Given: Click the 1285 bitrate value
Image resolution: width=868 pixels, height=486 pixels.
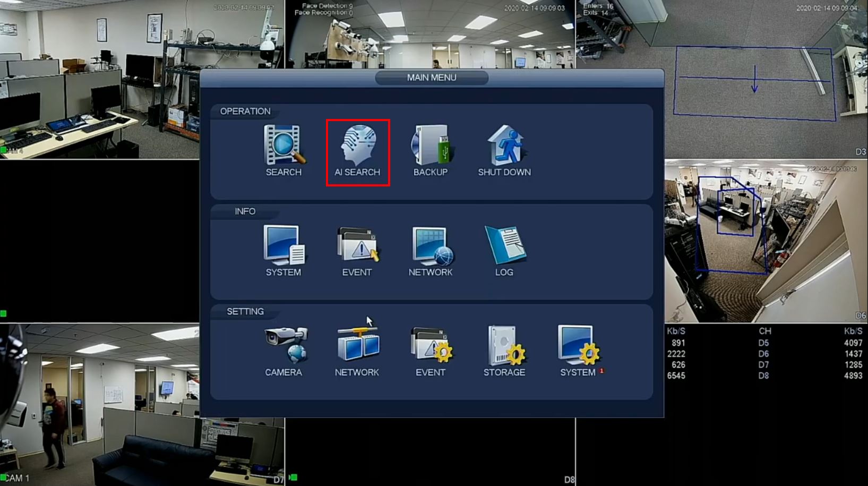Looking at the screenshot, I should (853, 365).
